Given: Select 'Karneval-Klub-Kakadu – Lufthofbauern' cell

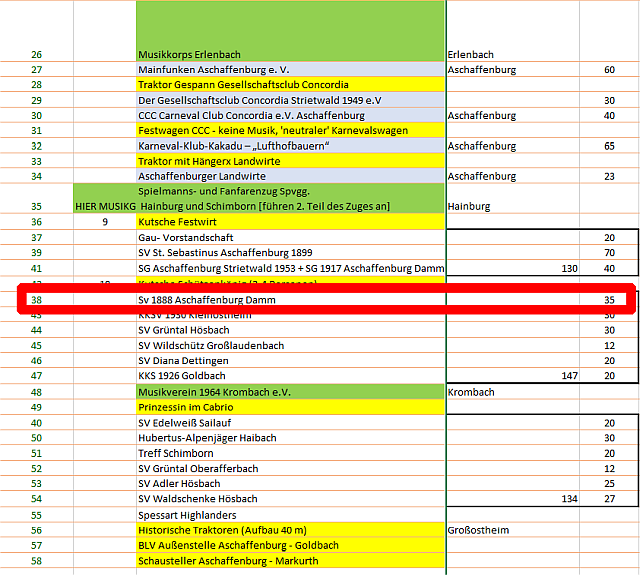Looking at the screenshot, I should [x=290, y=146].
